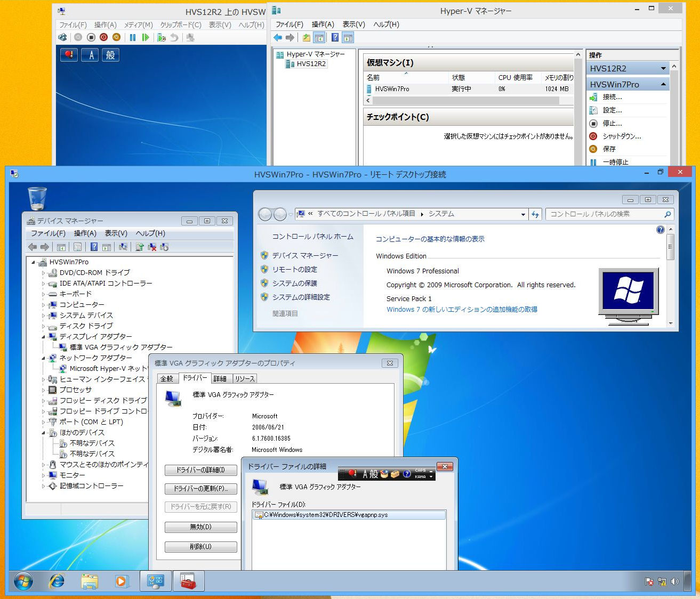This screenshot has width=700, height=599.
Task: Click the refresh button beside address bar
Action: tap(535, 214)
